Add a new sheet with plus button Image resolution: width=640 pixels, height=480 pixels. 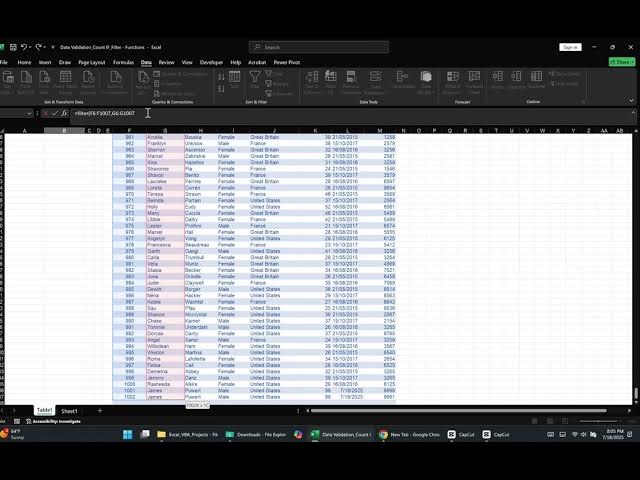[100, 411]
